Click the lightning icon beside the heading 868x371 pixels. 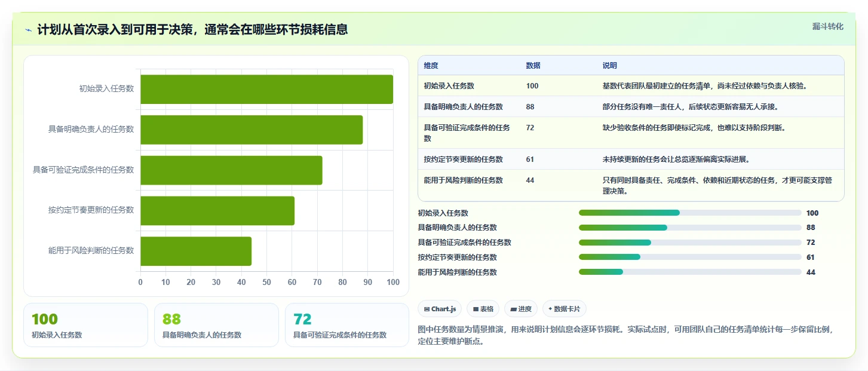[x=28, y=30]
